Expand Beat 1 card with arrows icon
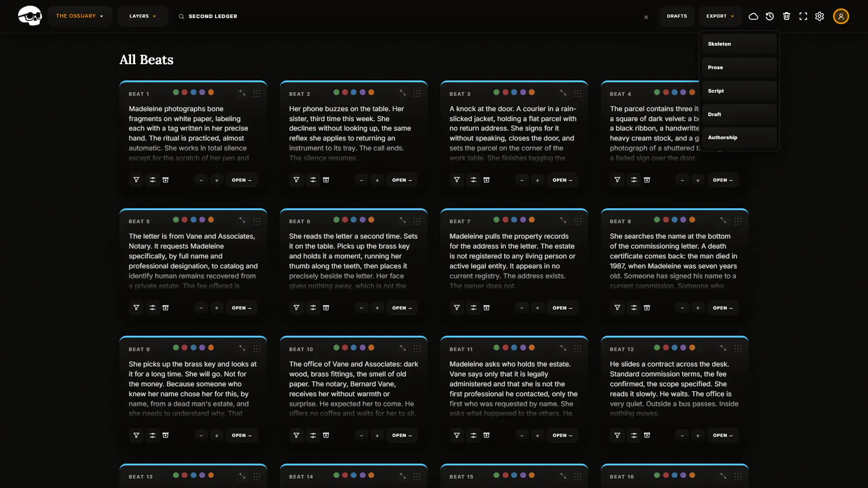868x488 pixels. tap(242, 93)
